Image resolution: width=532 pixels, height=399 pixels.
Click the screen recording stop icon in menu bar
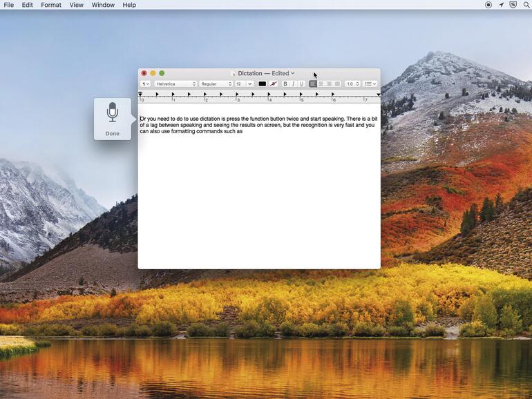click(x=488, y=5)
